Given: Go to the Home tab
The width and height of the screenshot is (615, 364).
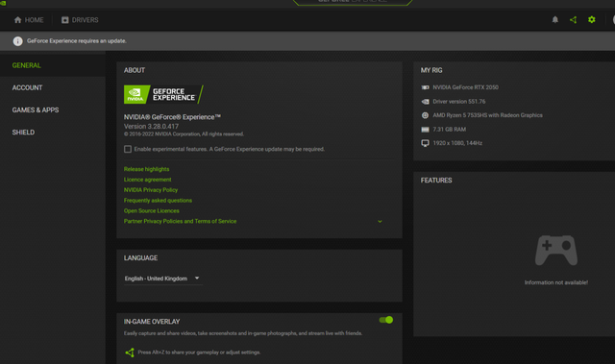Looking at the screenshot, I should click(29, 20).
